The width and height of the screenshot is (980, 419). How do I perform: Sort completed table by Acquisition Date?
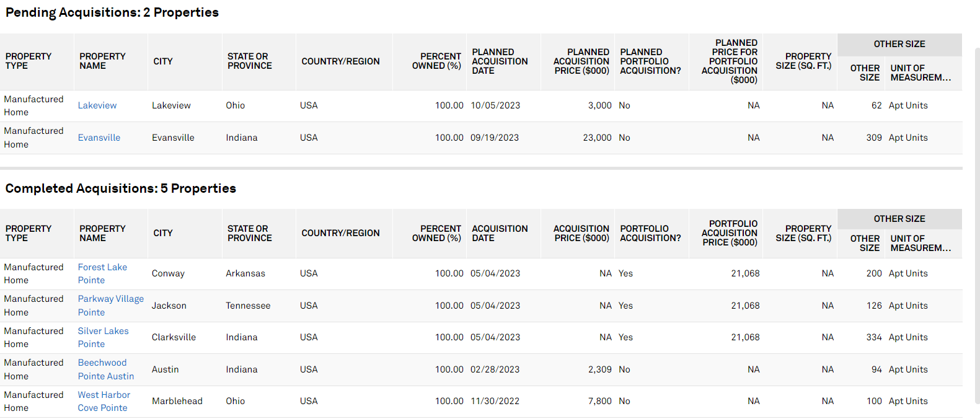tap(500, 233)
